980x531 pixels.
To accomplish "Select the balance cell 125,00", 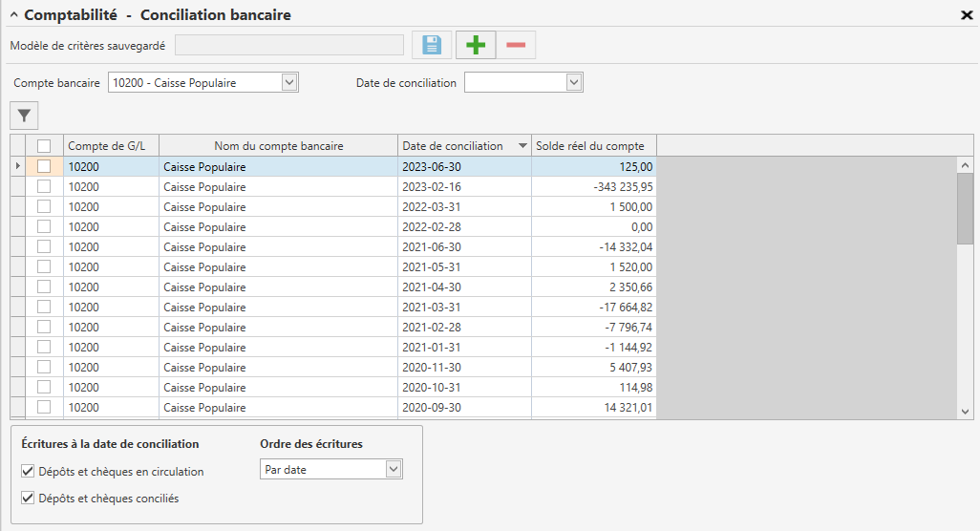I will (594, 167).
